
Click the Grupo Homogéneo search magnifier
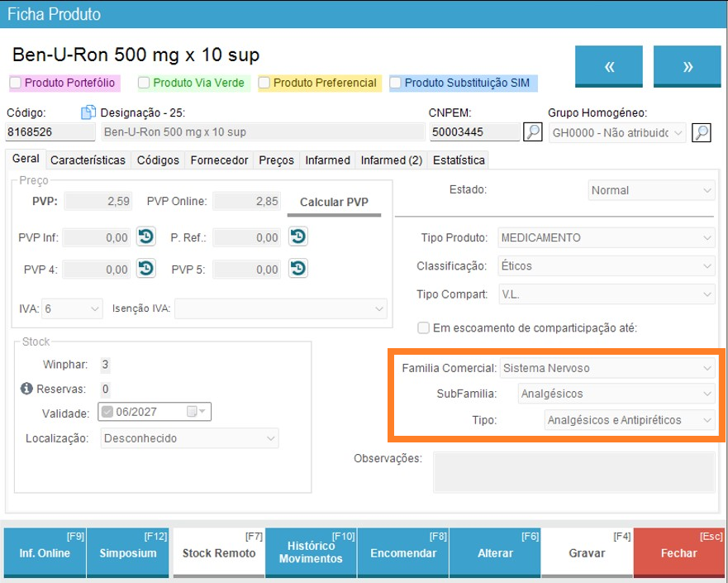pyautogui.click(x=701, y=131)
